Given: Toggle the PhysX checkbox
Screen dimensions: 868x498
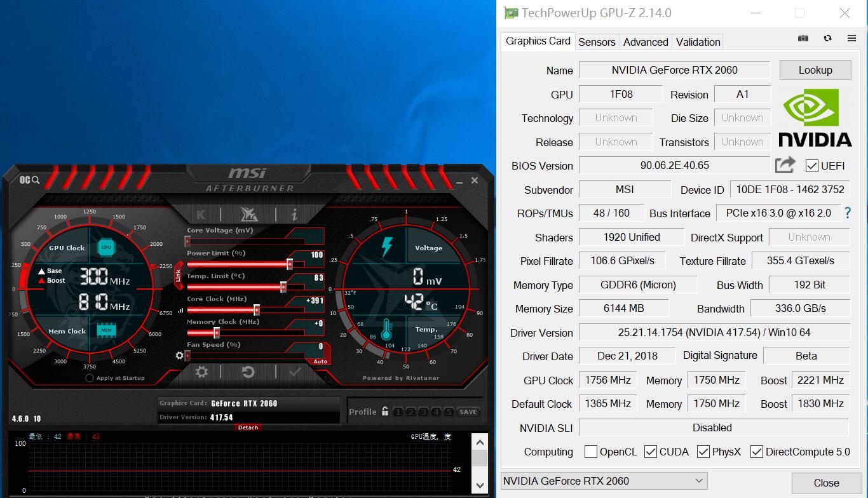Looking at the screenshot, I should coord(703,452).
